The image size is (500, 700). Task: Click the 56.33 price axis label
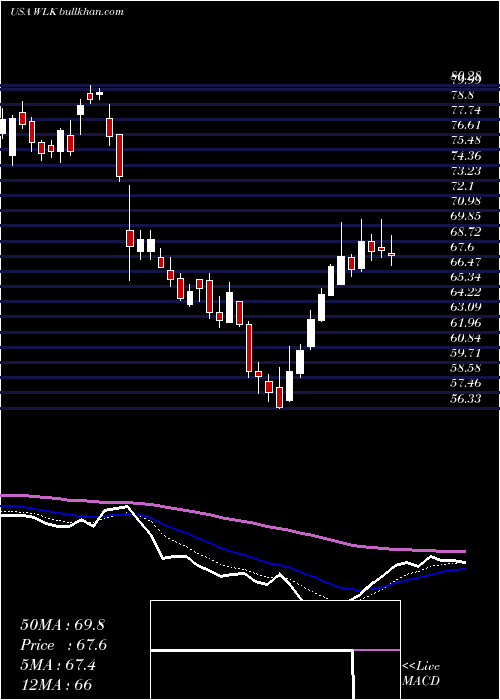[x=466, y=398]
